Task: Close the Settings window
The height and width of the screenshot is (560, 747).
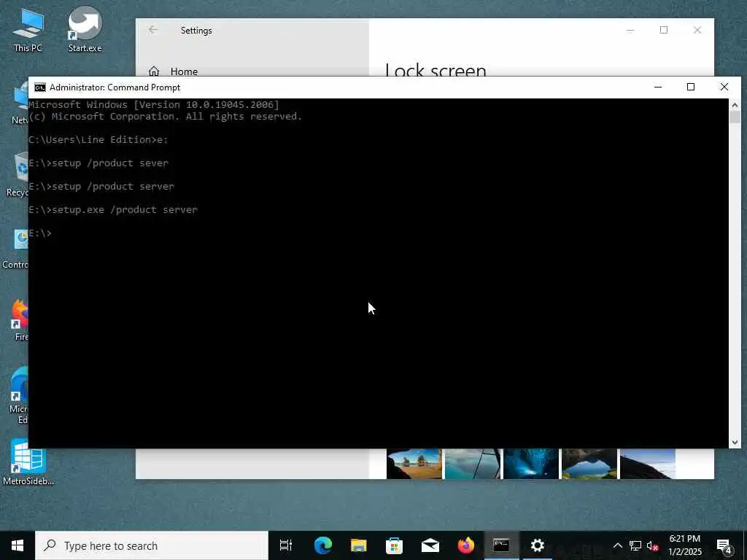Action: pyautogui.click(x=697, y=30)
